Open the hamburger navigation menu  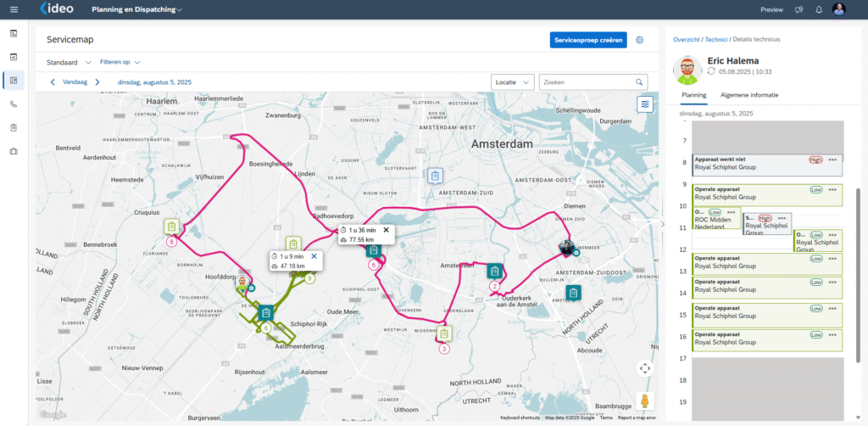click(x=14, y=9)
